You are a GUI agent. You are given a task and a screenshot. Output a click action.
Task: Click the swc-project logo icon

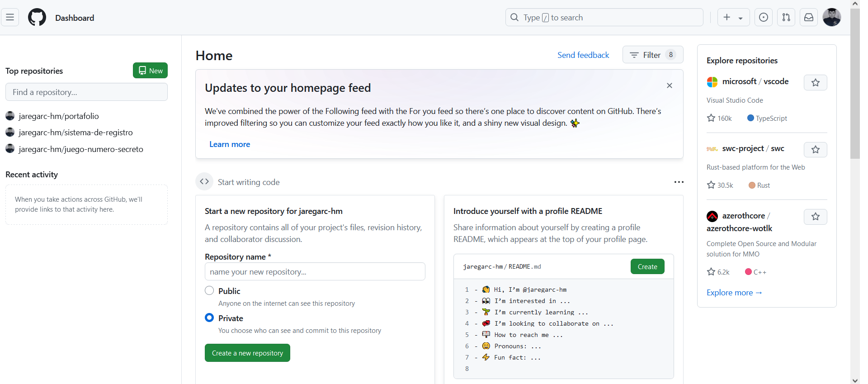[x=712, y=149]
